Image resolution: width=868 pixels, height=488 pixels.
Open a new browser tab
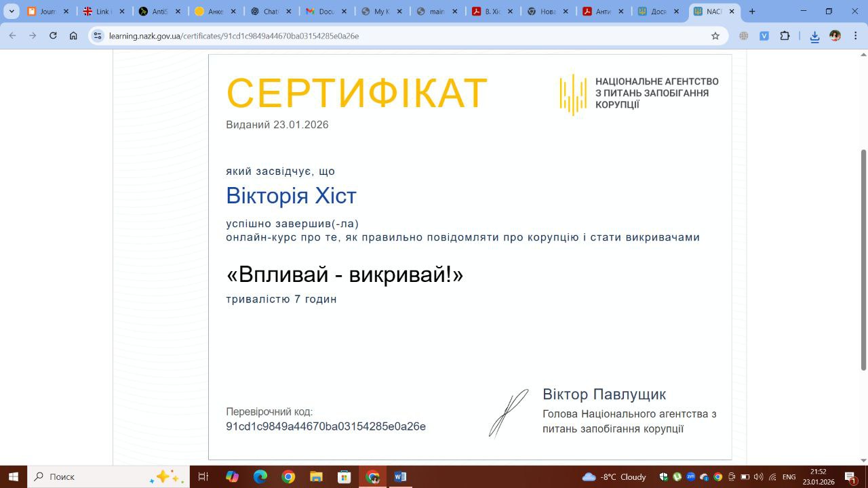coord(751,12)
